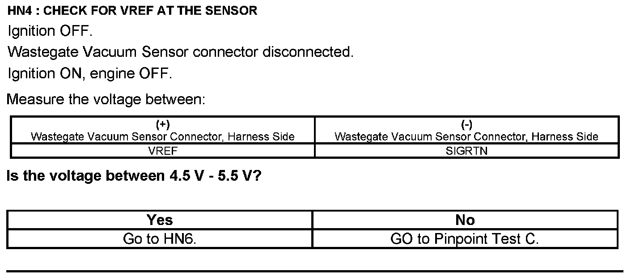Select harness side text under the (-) column
644x280 pixels.
(466, 136)
